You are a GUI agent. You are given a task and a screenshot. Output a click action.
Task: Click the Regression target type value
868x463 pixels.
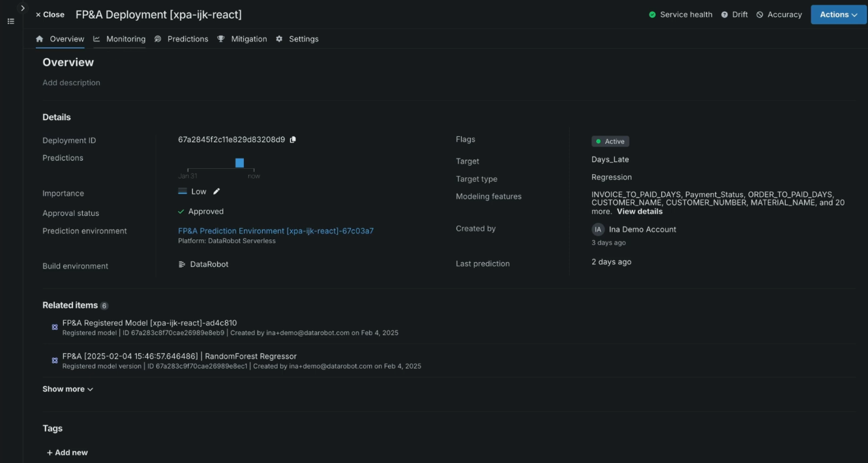tap(612, 177)
